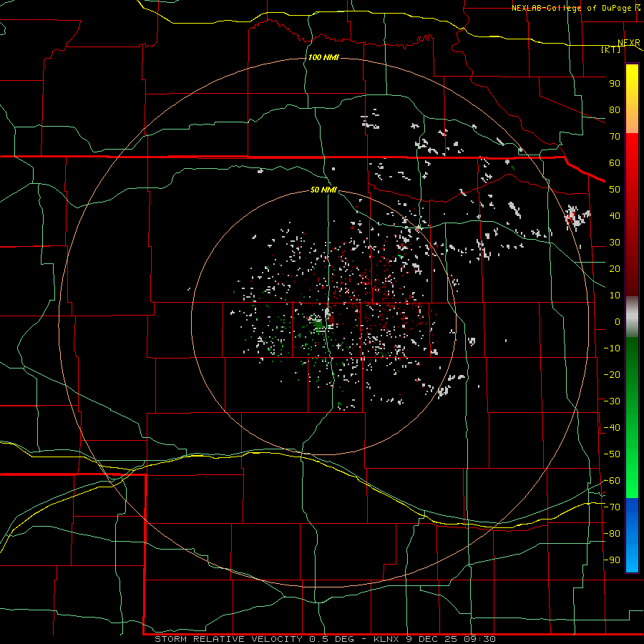The width and height of the screenshot is (644, 644).
Task: Click the "-90" scale label at bottom
Action: 612,560
